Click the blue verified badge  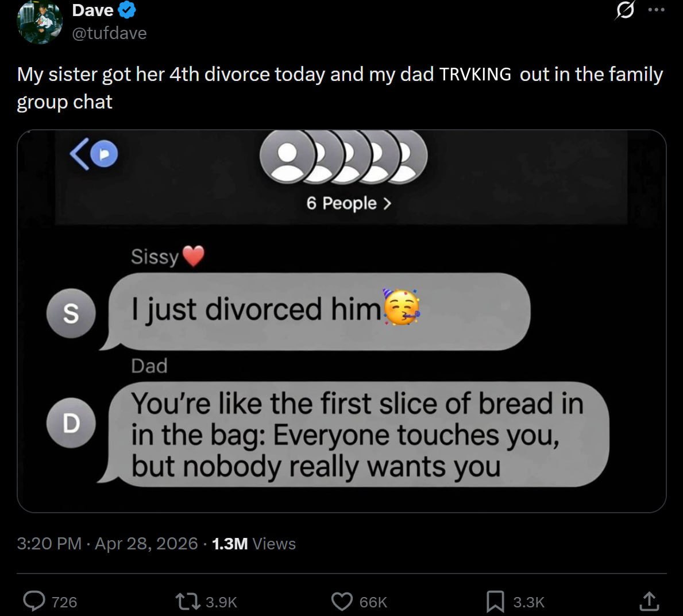click(x=128, y=10)
